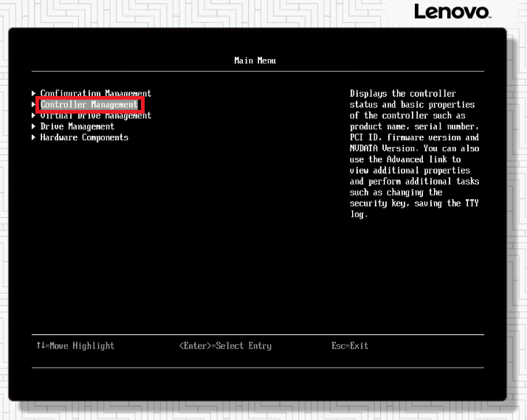The image size is (527, 420).
Task: Expand arrow beside Drive Management
Action: 34,126
